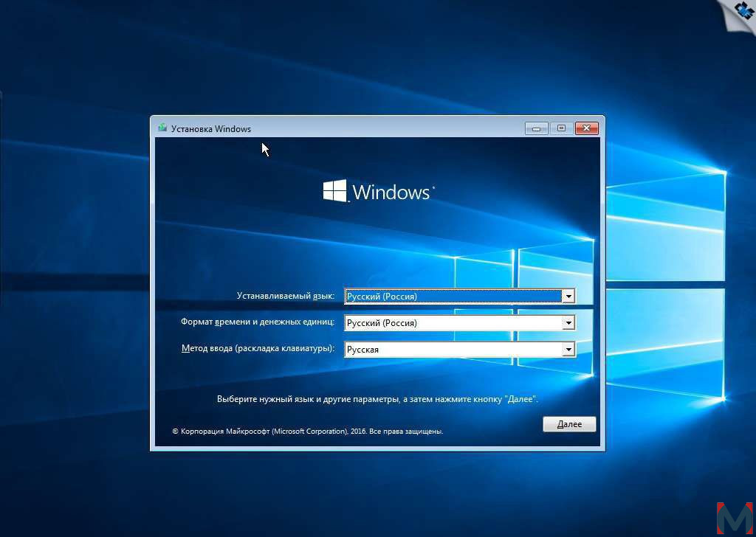
Task: Click the Windows logo in setup dialog
Action: (379, 191)
